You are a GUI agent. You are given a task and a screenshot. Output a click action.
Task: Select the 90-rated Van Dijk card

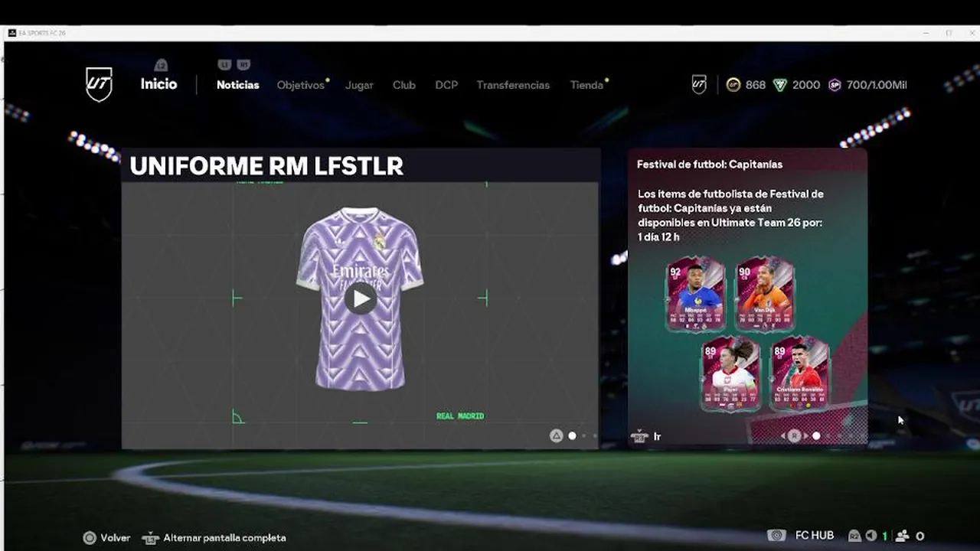tap(765, 294)
